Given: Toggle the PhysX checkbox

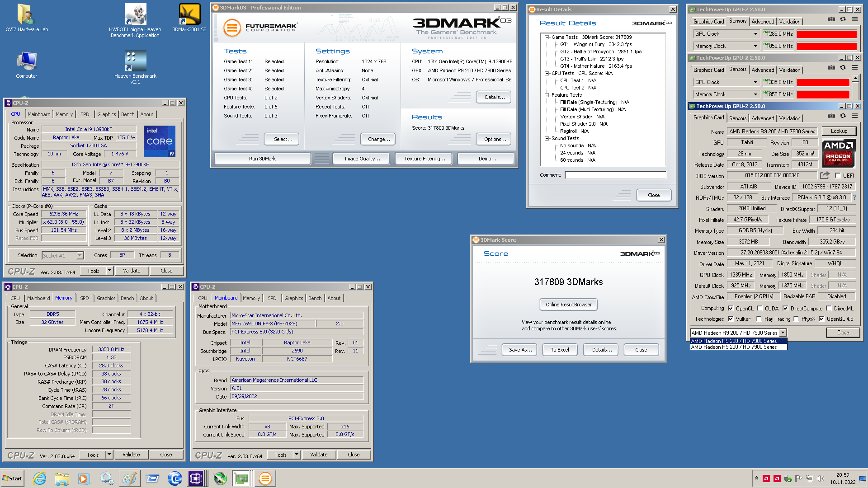Looking at the screenshot, I should click(796, 319).
